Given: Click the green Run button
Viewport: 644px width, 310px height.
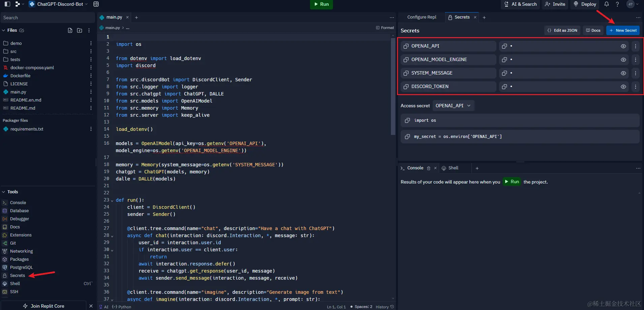Looking at the screenshot, I should [321, 4].
